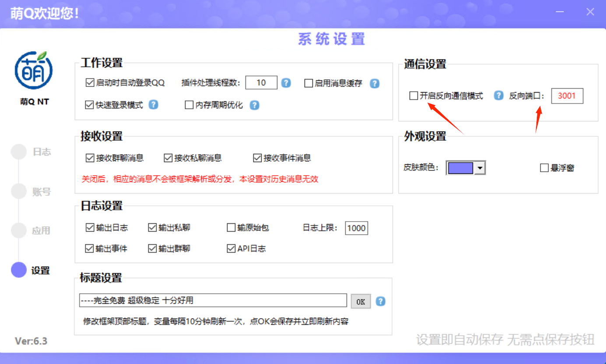Open the 账号 sidebar tab

pos(41,192)
